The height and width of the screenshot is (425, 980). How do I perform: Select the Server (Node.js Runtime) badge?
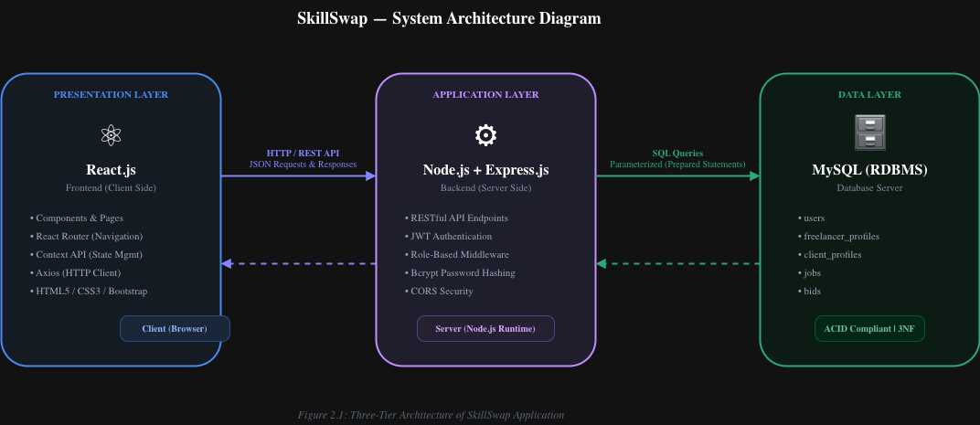click(x=485, y=328)
